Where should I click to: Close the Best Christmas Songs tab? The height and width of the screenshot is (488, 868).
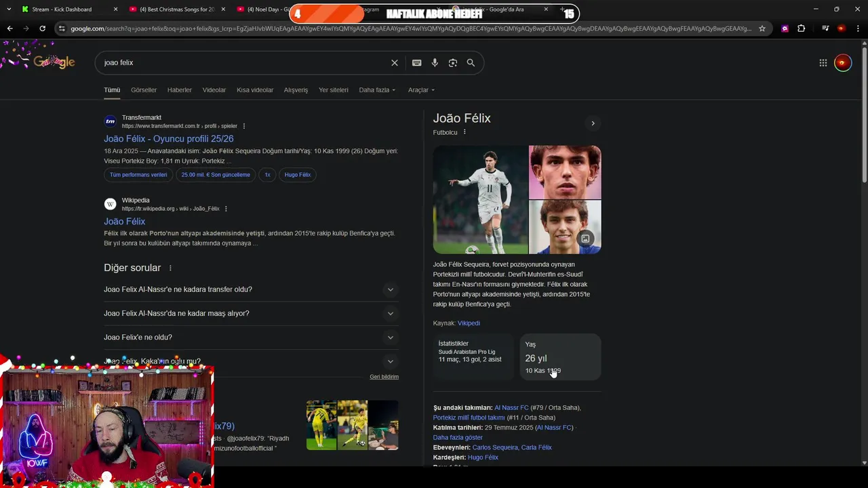223,9
